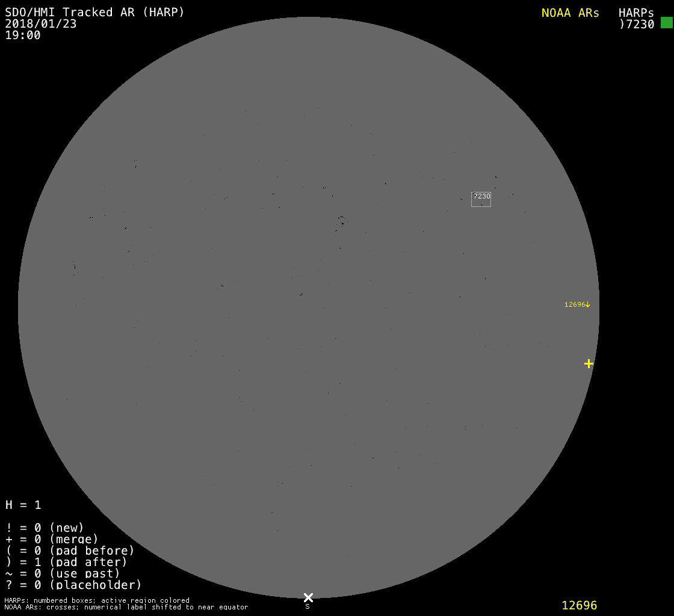
Task: Click the 19:00 time stamp
Action: tap(23, 35)
